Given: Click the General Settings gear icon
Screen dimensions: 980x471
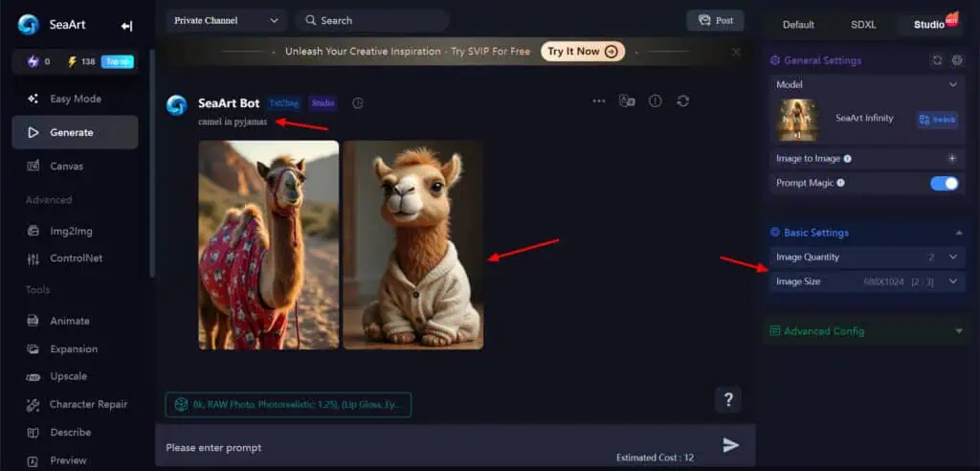Looking at the screenshot, I should point(957,60).
